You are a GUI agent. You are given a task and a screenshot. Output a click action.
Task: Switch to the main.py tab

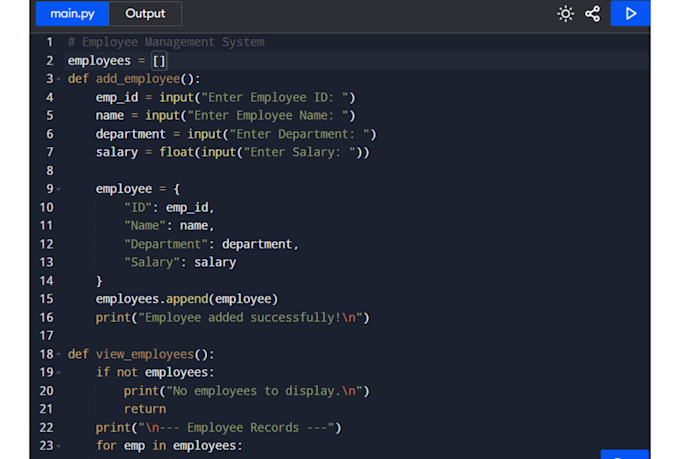(x=72, y=13)
